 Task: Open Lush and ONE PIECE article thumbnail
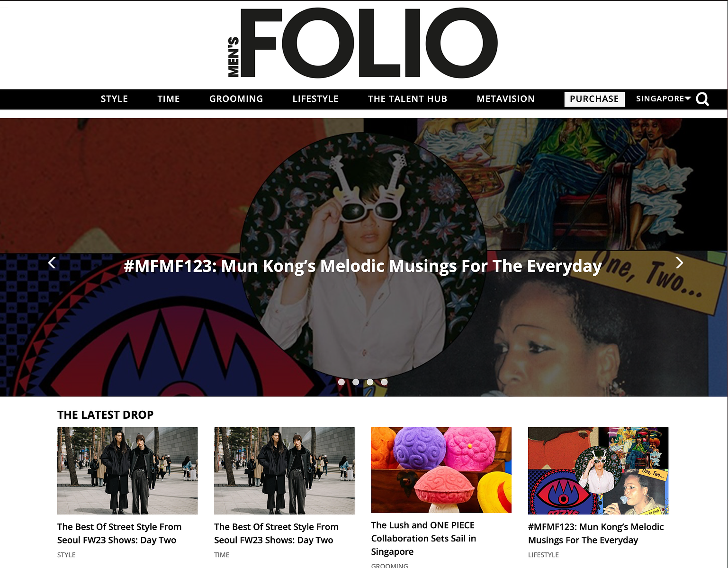(441, 470)
